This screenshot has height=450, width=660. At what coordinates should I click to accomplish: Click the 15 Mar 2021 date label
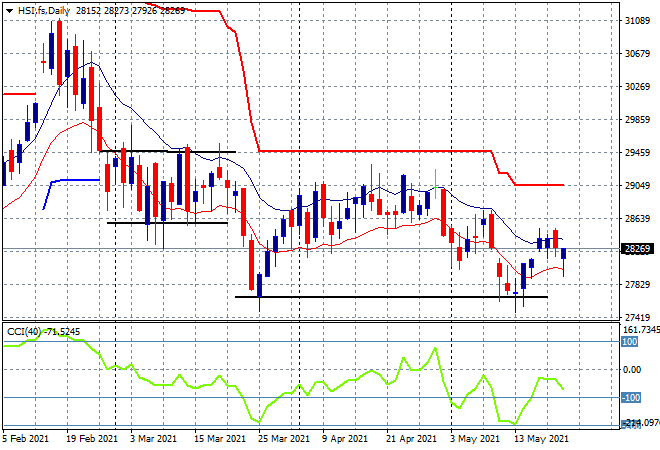219,439
